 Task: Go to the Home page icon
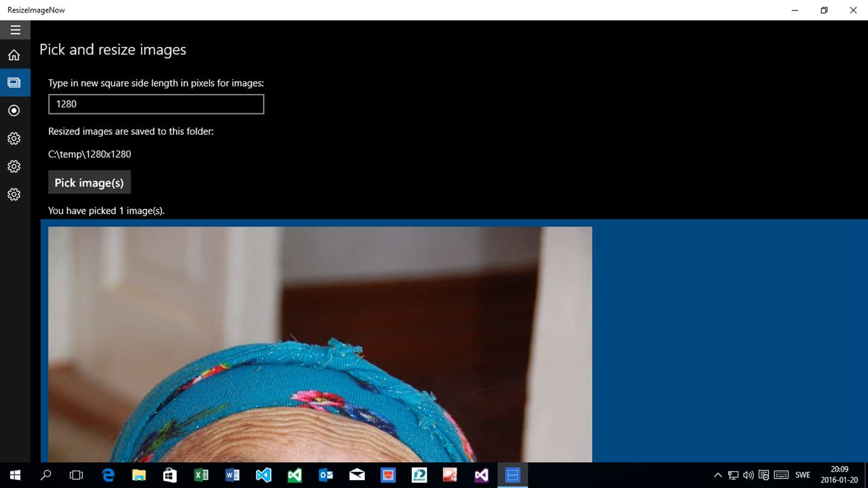(14, 55)
